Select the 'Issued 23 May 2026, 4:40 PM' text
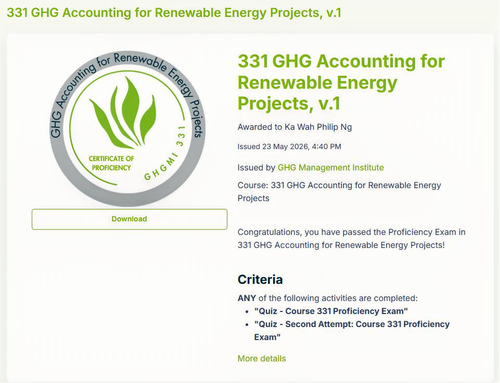 coord(289,146)
